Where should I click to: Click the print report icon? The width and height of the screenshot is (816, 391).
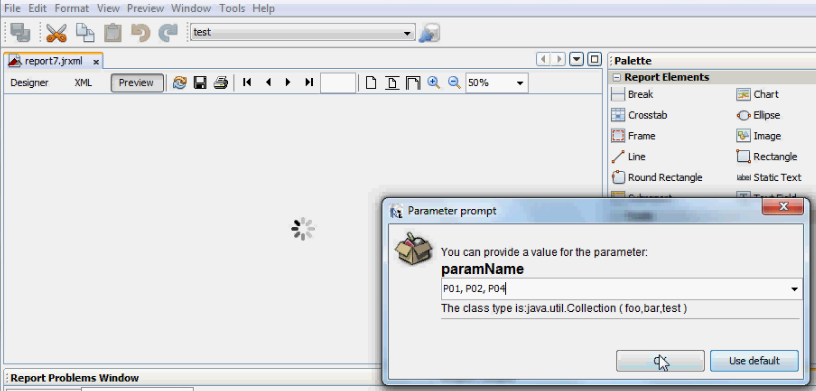click(x=221, y=83)
